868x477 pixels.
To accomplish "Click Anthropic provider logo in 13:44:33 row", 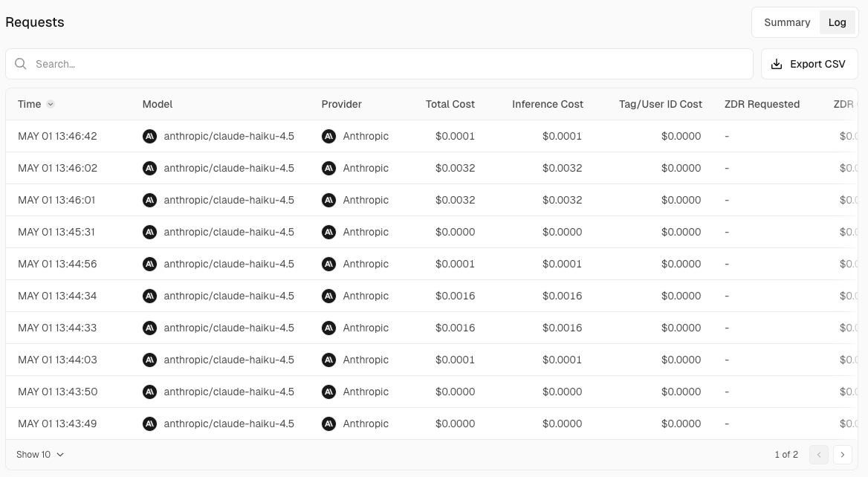I will [x=328, y=328].
